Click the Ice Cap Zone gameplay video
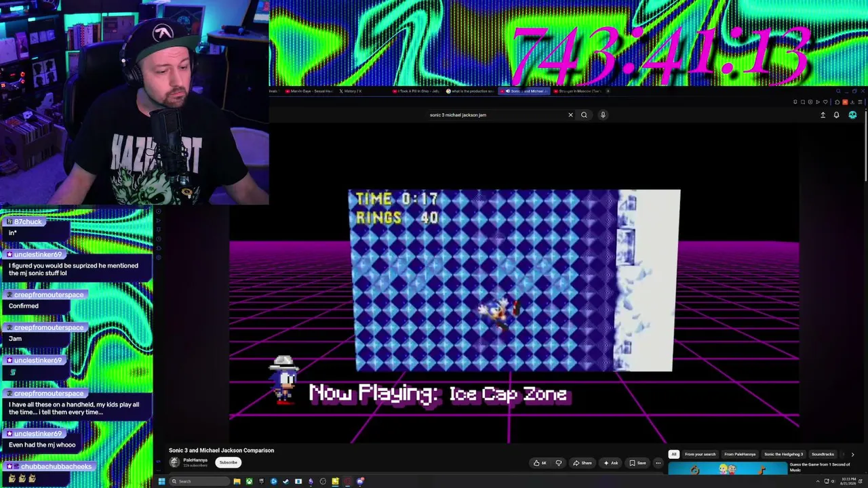868x488 pixels. [x=514, y=281]
